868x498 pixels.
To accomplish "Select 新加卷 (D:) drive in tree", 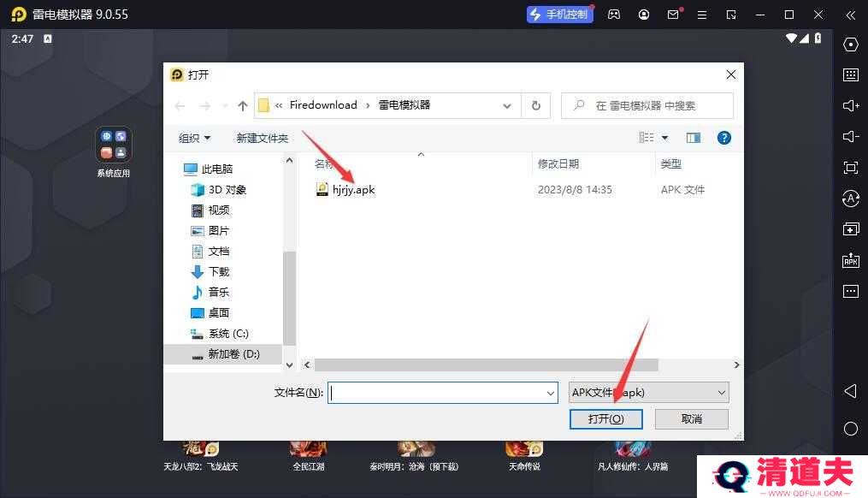I will click(x=233, y=353).
